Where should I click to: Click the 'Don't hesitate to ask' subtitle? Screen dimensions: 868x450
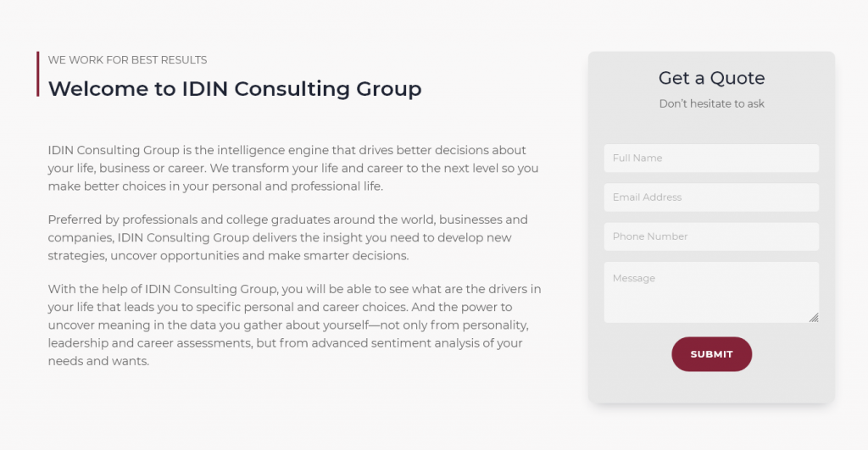[x=711, y=104]
